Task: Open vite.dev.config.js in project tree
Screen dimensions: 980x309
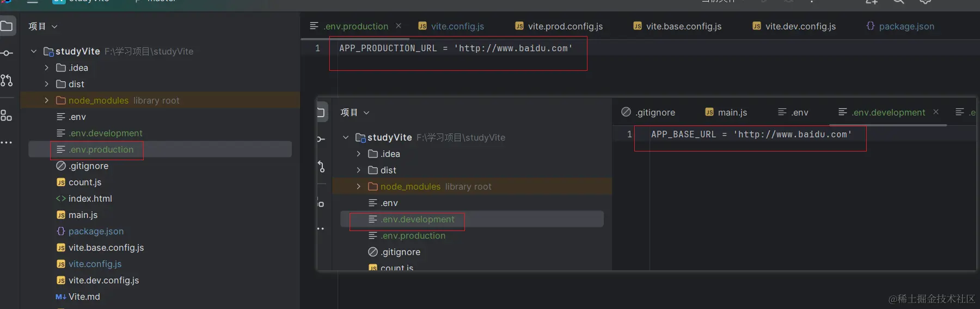Action: (x=98, y=280)
